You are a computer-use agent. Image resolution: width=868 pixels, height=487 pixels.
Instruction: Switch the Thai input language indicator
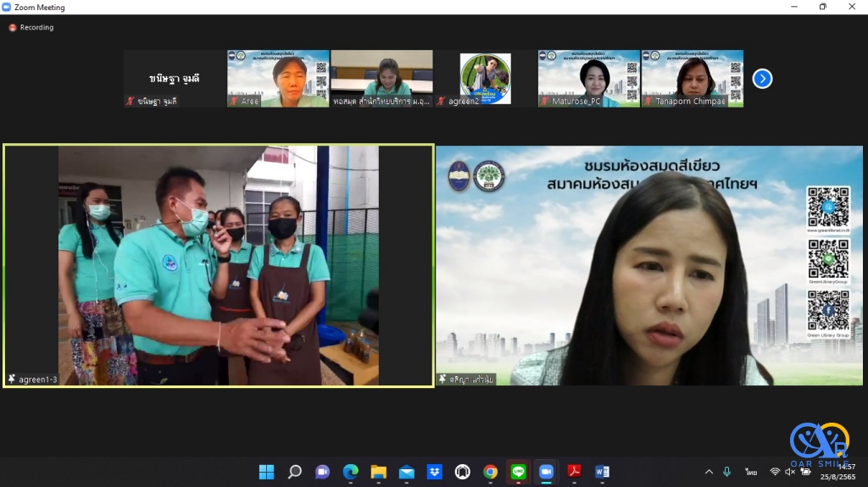[x=751, y=472]
